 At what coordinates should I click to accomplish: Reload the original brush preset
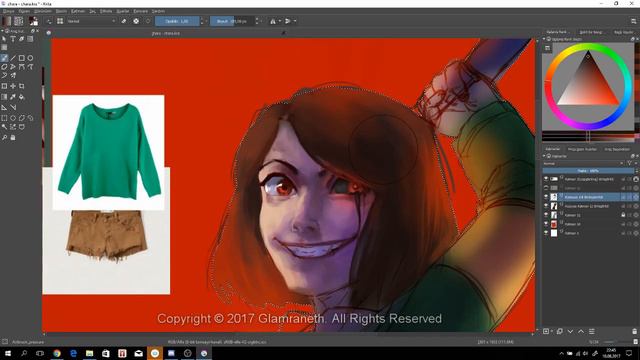point(148,21)
